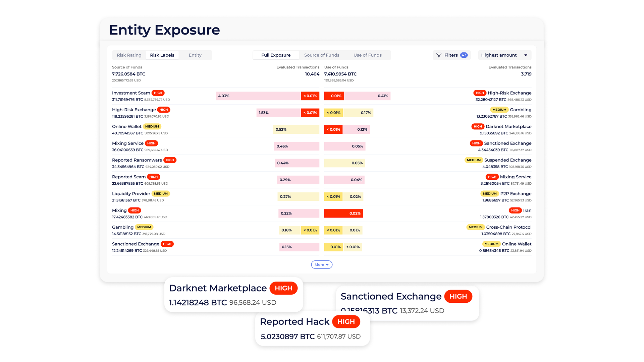Click HIGH badge next to Investment Scam
The image size is (644, 362).
tap(158, 93)
